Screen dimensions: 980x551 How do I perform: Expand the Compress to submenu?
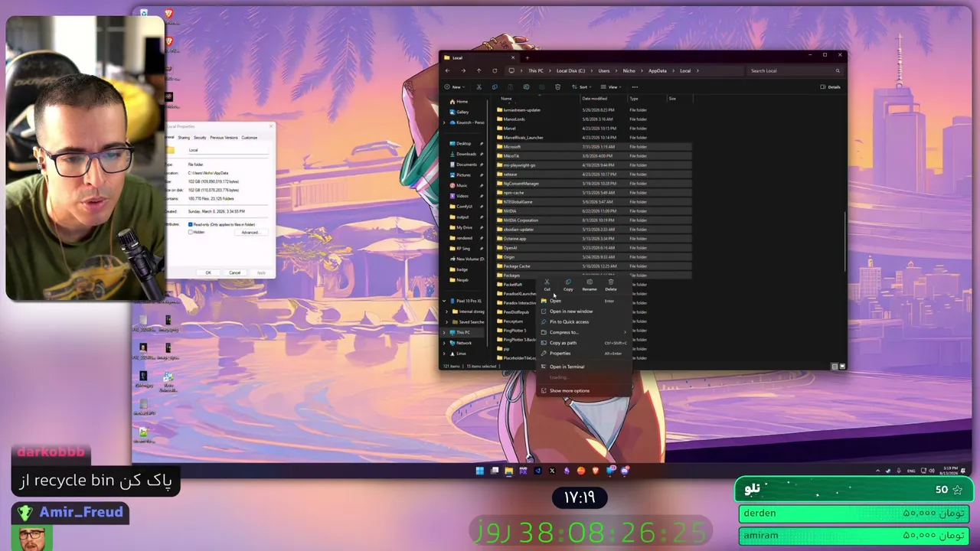coord(585,332)
